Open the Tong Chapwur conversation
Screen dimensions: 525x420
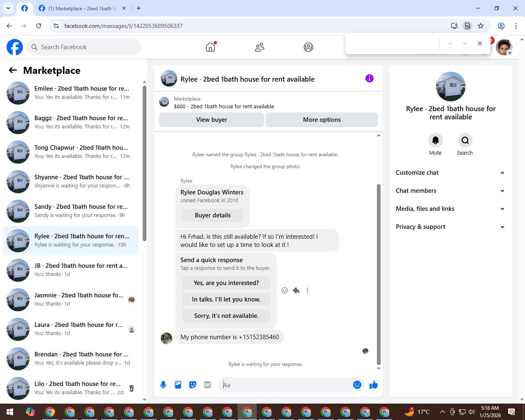pos(71,152)
